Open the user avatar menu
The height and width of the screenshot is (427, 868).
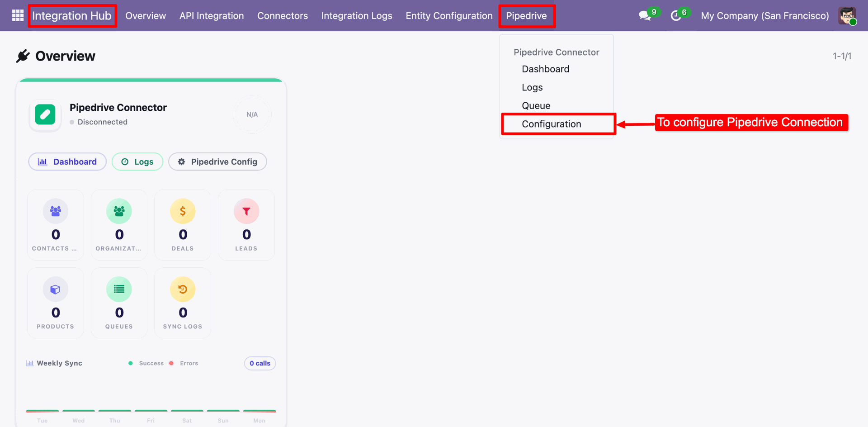[847, 16]
